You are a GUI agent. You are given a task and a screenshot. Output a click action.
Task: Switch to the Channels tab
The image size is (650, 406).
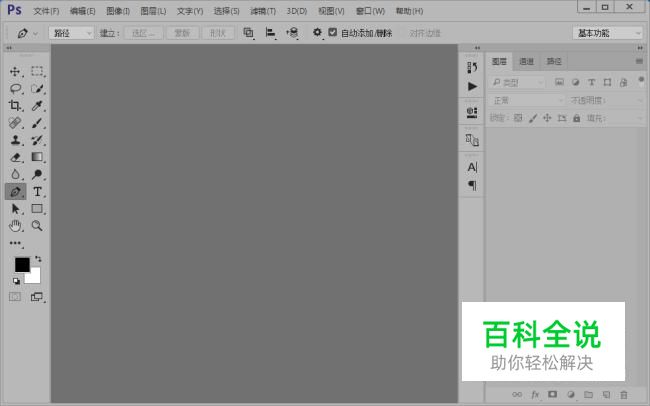point(526,61)
